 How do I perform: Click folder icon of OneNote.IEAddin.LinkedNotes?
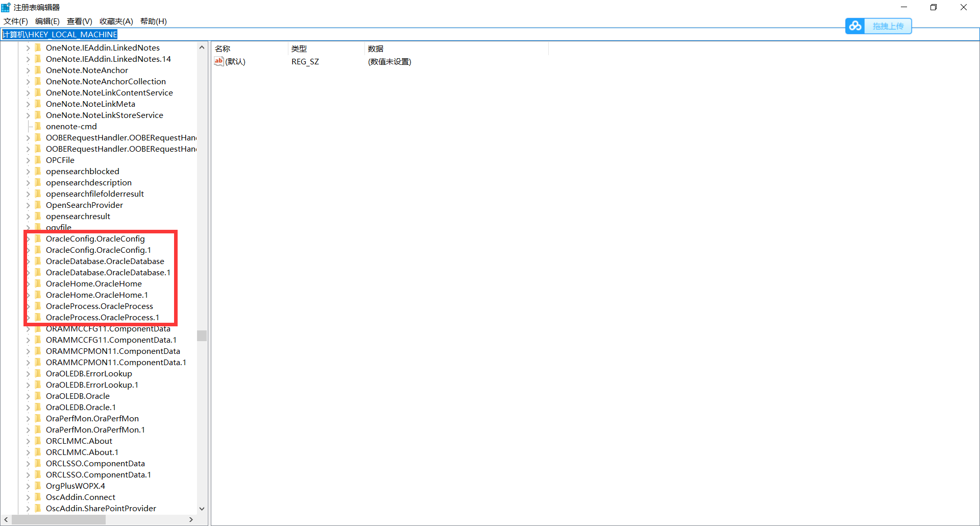pyautogui.click(x=38, y=47)
